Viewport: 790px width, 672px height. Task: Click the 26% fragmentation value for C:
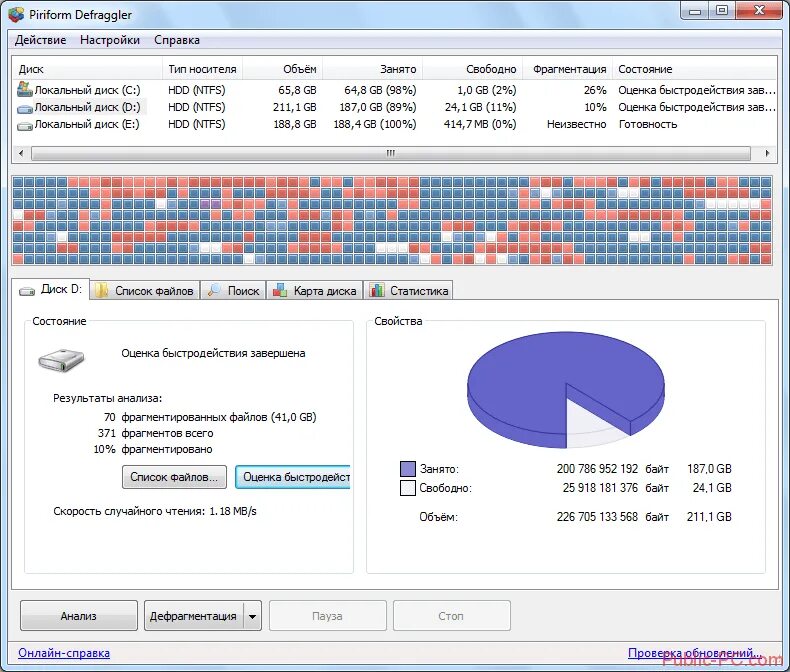(x=595, y=90)
